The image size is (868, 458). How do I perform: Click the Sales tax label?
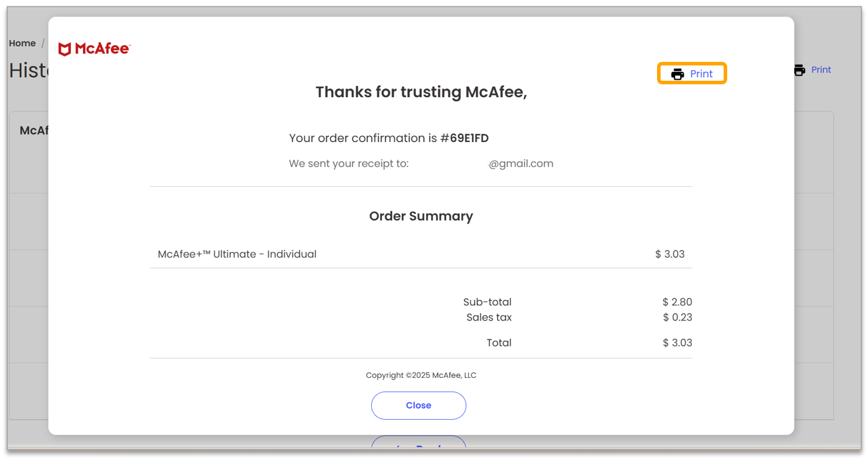tap(489, 318)
